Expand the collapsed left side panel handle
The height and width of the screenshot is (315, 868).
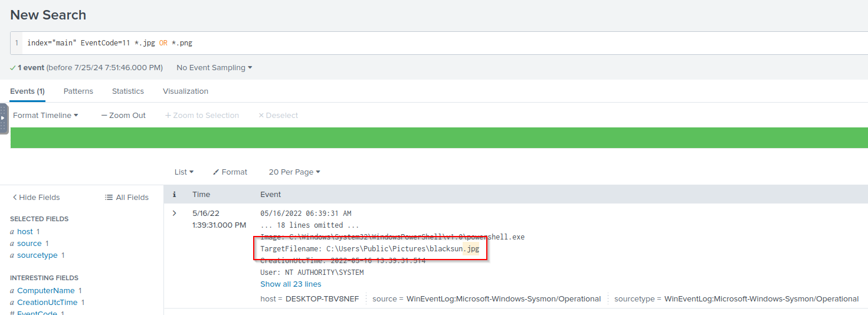point(4,118)
